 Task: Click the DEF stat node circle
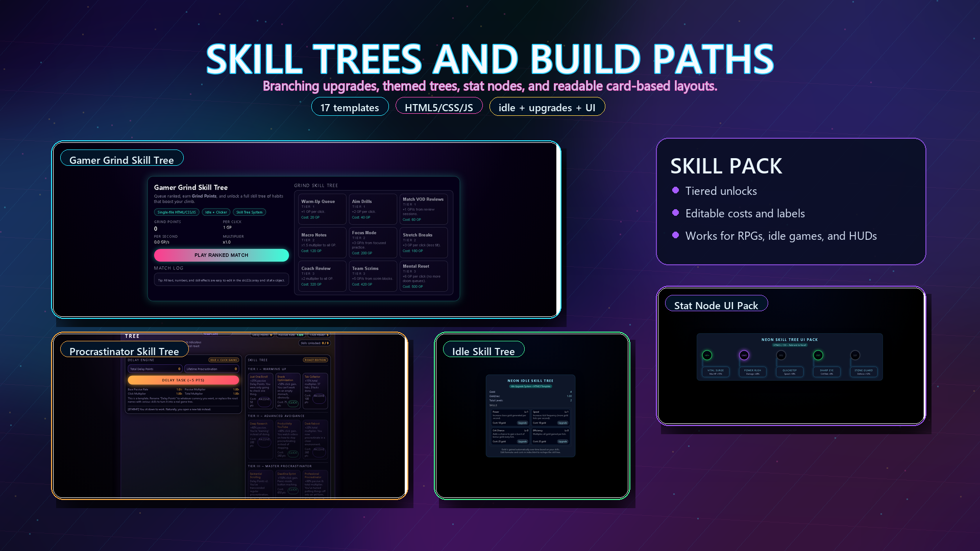coord(855,355)
